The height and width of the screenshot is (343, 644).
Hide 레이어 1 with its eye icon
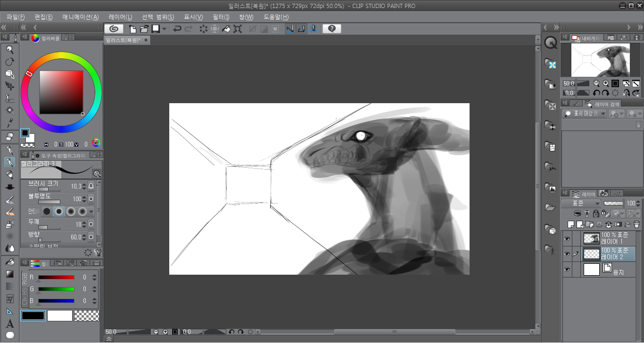tap(567, 238)
